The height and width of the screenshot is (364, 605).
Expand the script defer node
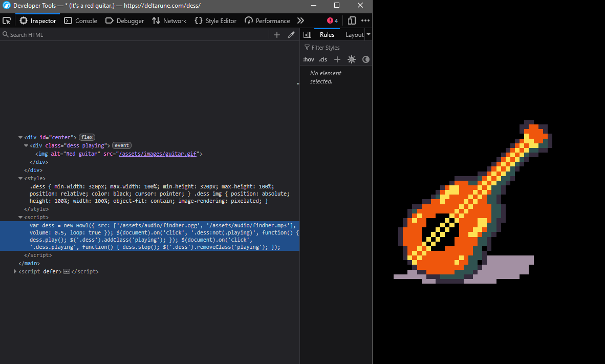(15, 271)
